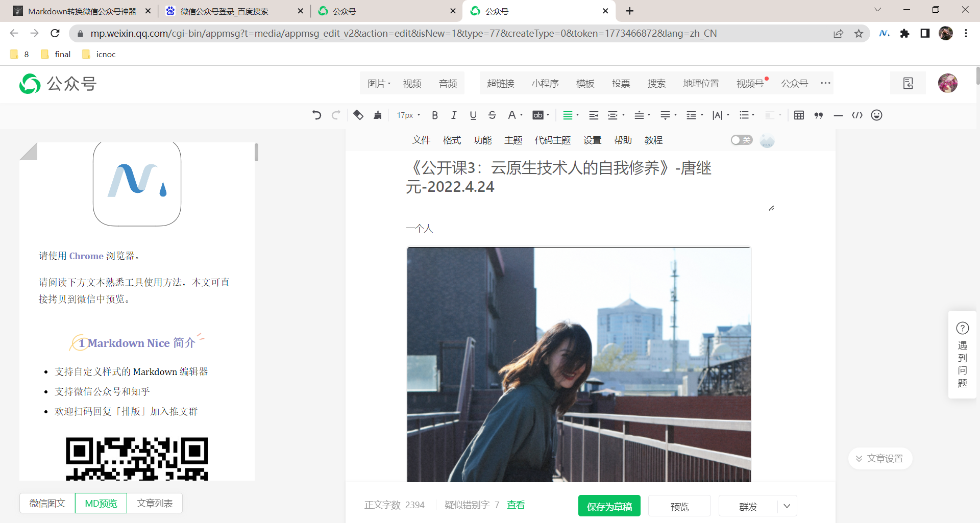The height and width of the screenshot is (523, 980).
Task: Click the 公众号 logo
Action: [58, 84]
